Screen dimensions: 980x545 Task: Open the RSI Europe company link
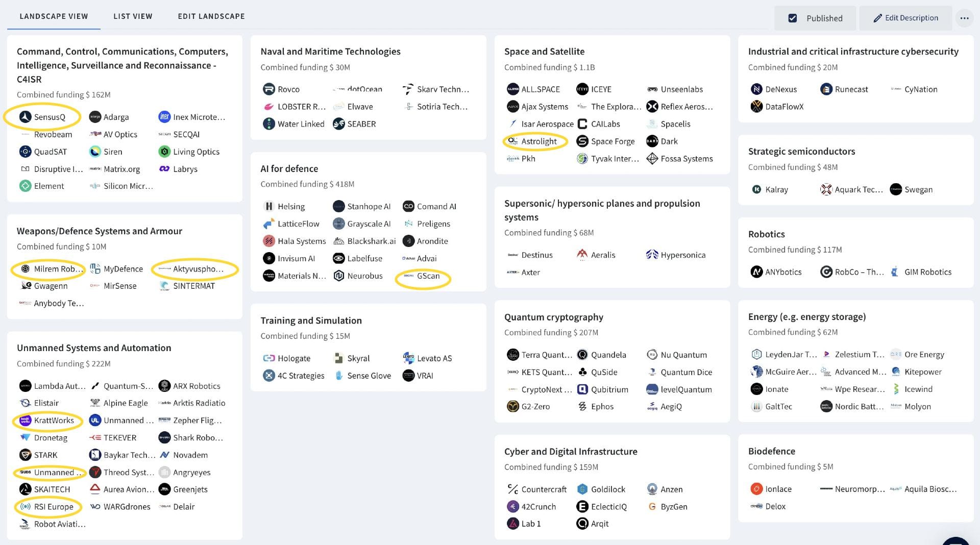(54, 507)
